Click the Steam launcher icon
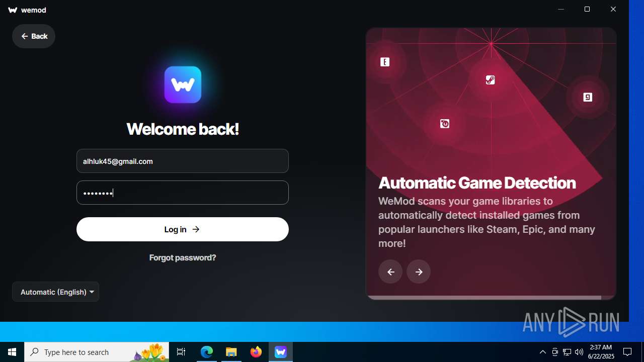 coord(491,79)
